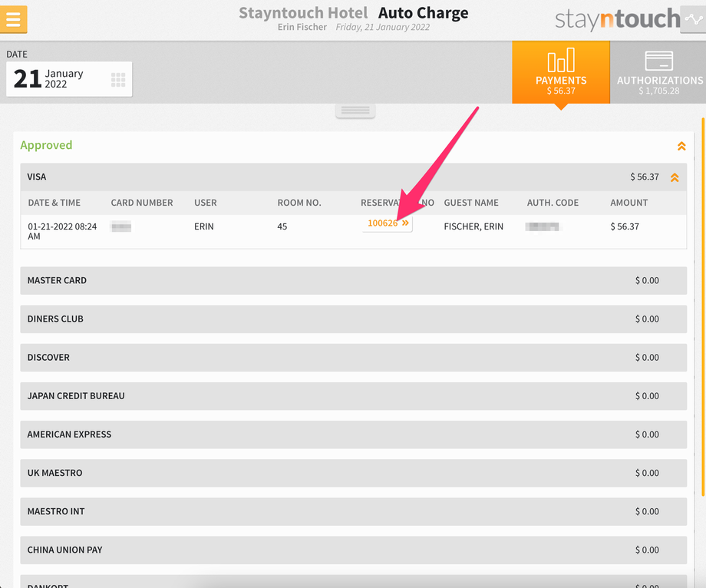706x588 pixels.
Task: Click the USER column header
Action: [206, 203]
